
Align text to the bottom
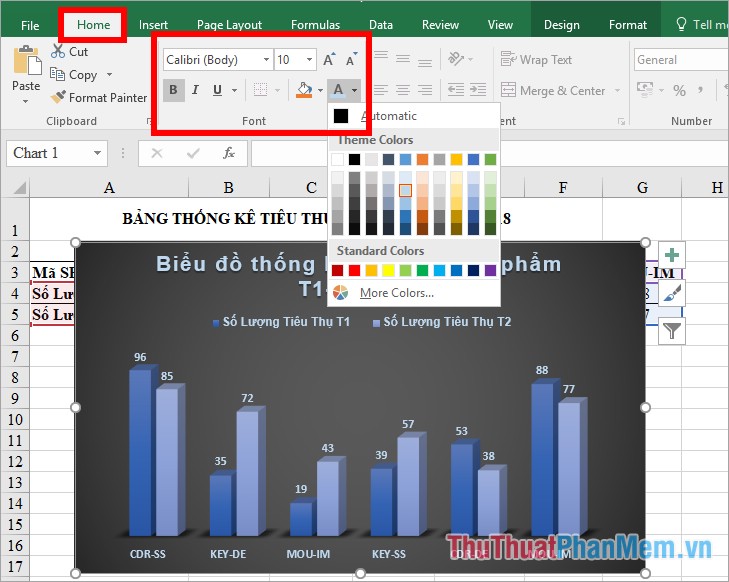[x=424, y=60]
